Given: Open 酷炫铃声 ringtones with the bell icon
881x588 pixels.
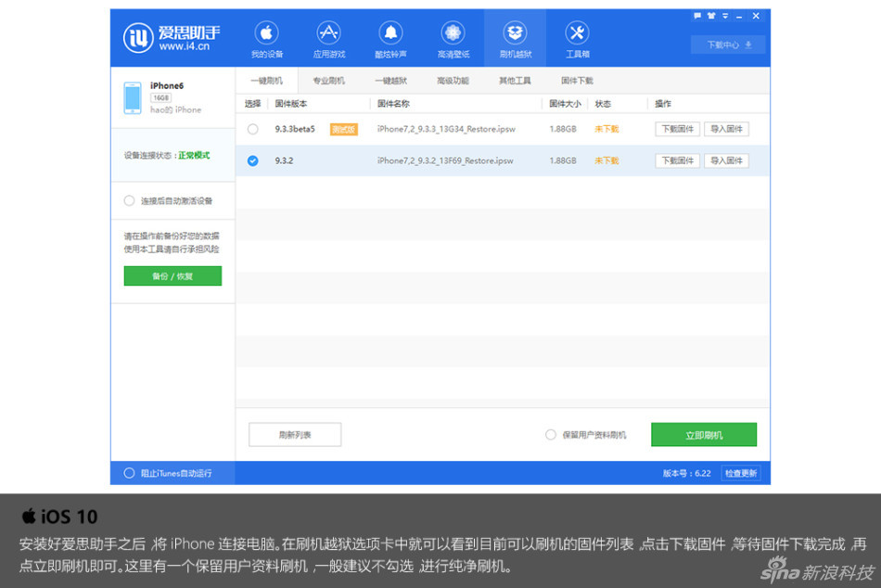Looking at the screenshot, I should (390, 37).
